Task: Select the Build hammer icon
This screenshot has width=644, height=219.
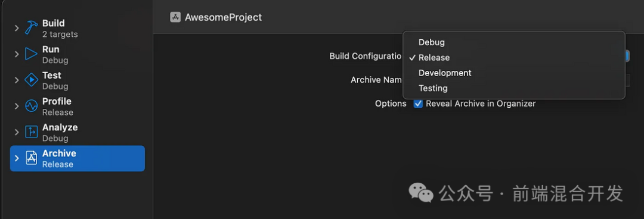Action: [x=31, y=28]
